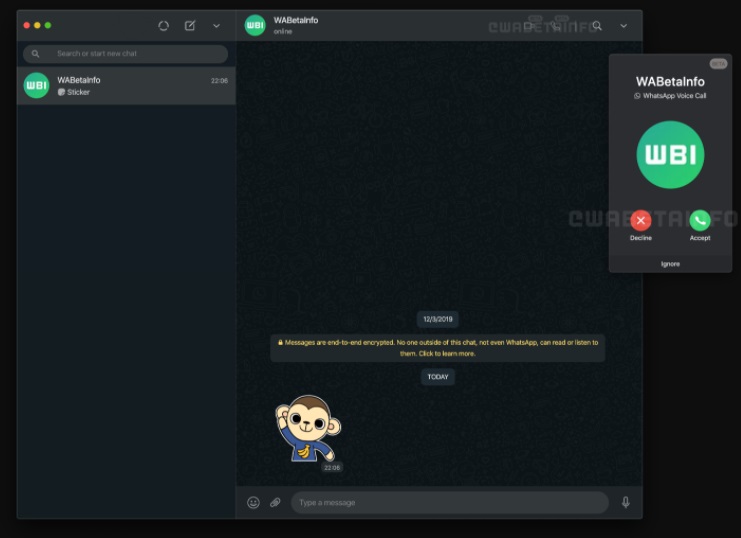Click the TODAY date chip
The image size is (741, 538).
[438, 377]
